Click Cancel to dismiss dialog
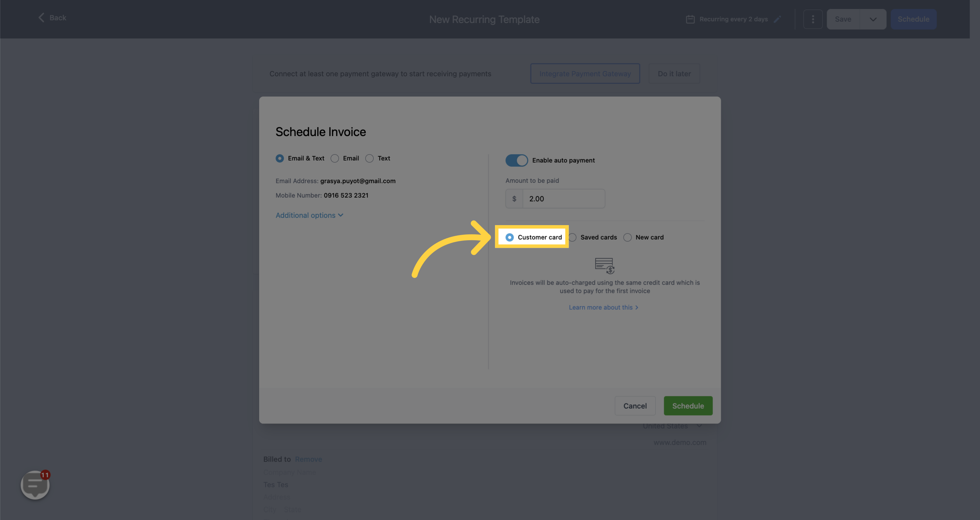The height and width of the screenshot is (520, 980). (x=635, y=405)
